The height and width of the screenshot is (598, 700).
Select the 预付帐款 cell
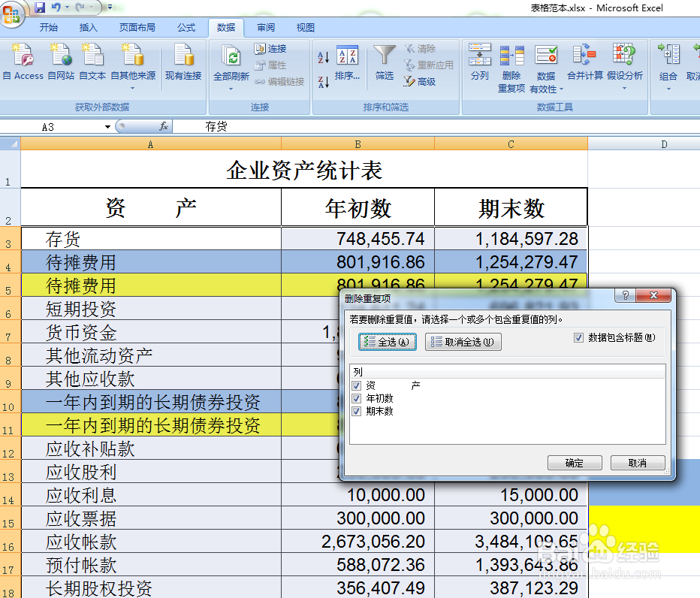[151, 564]
